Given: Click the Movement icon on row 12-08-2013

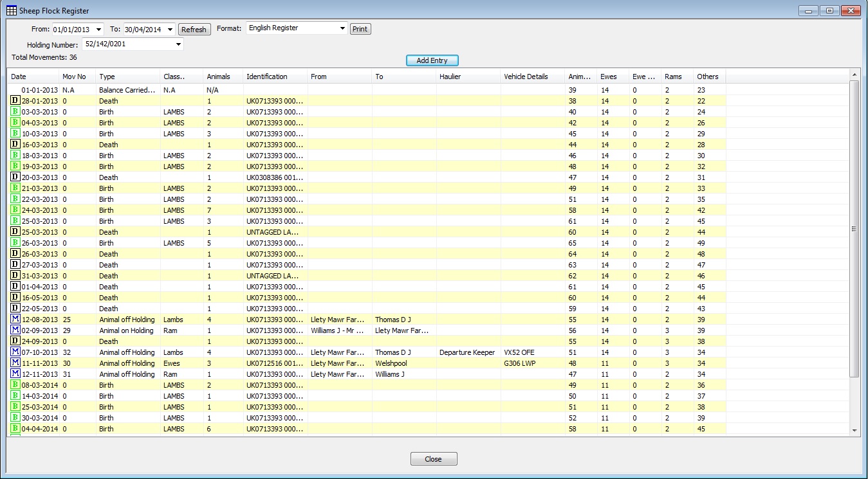Looking at the screenshot, I should point(15,320).
